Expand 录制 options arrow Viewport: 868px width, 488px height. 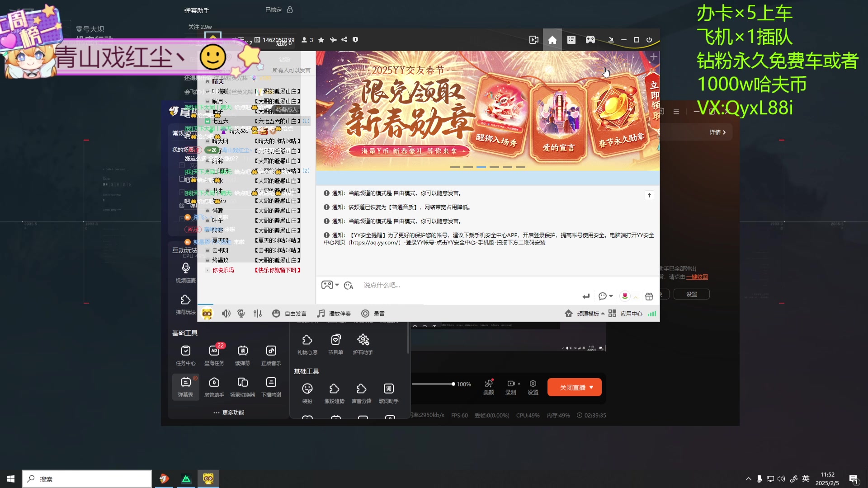[519, 384]
